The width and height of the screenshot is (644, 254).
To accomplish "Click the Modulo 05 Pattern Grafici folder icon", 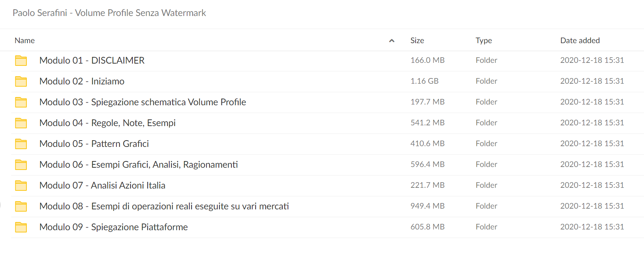I will (x=21, y=144).
